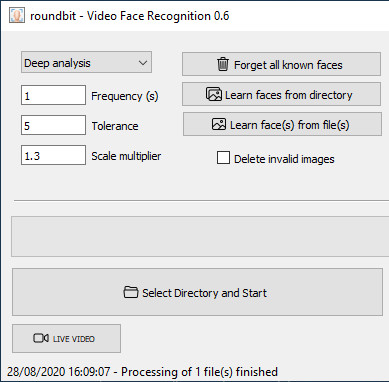
Task: Click the empty progress bar area
Action: (x=200, y=236)
